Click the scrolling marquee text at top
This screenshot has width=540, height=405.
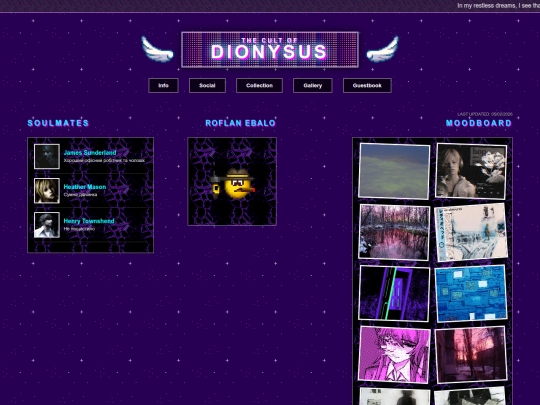click(498, 6)
